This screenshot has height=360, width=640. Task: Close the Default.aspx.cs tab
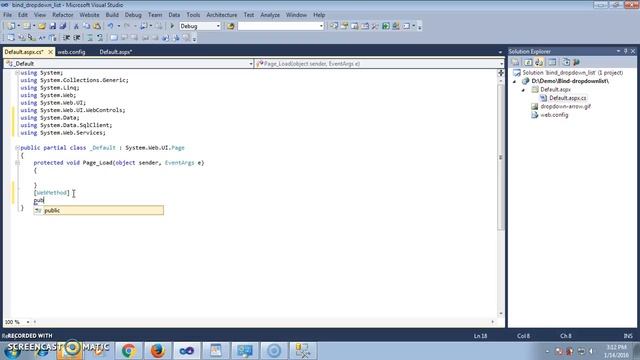(x=51, y=52)
